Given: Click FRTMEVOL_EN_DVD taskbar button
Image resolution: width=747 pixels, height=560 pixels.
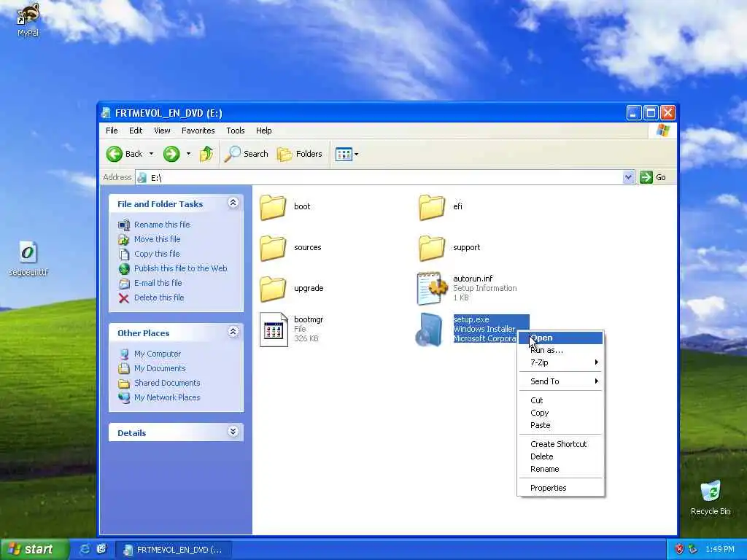Looking at the screenshot, I should tap(174, 550).
